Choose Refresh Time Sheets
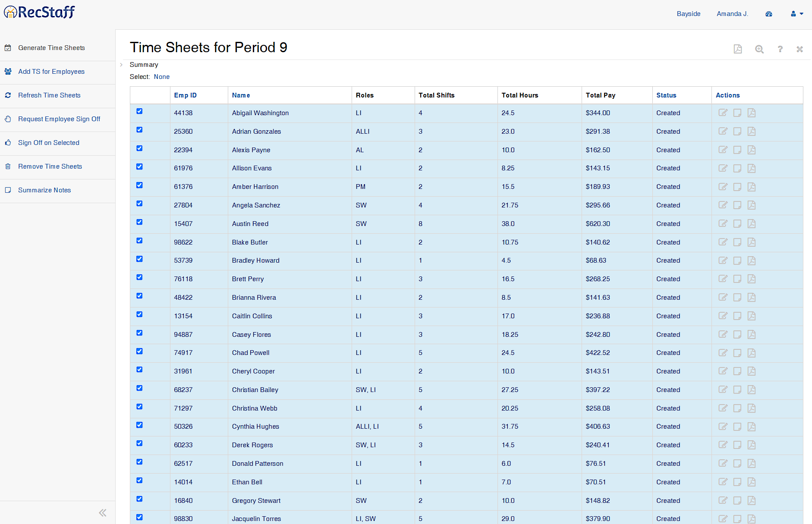Screen dimensions: 812x524 [49, 95]
